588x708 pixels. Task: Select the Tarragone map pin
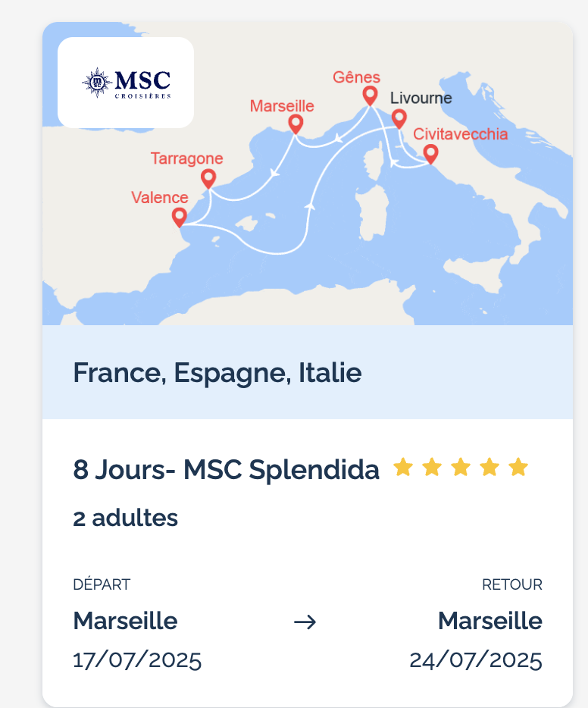[x=208, y=179]
